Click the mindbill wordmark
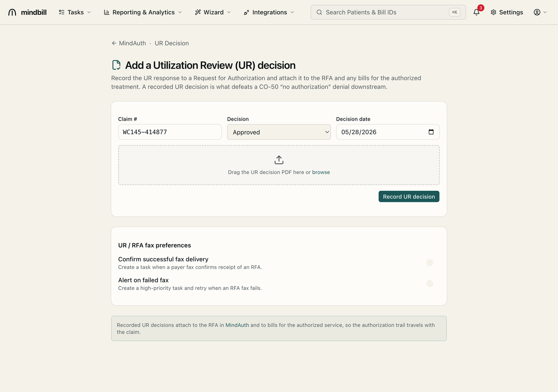558x392 pixels. (x=34, y=12)
